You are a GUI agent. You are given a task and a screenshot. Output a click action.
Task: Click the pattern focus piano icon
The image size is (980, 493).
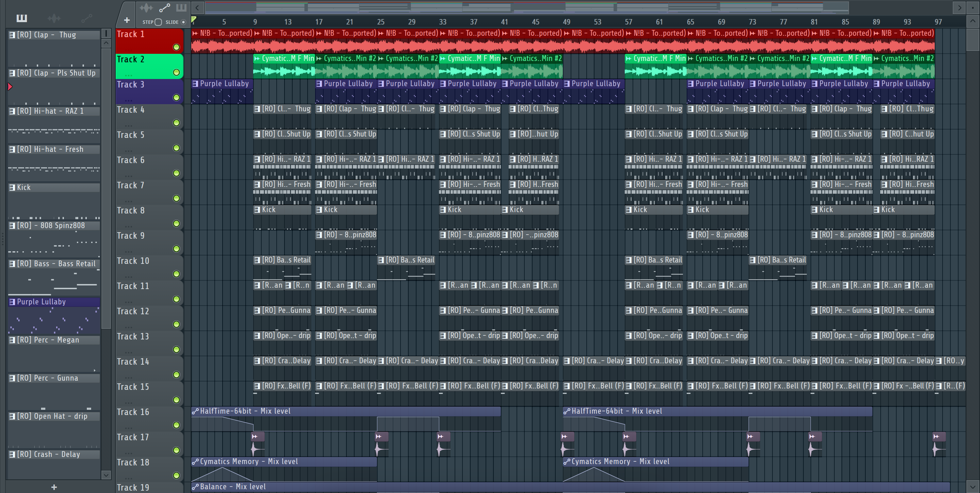181,7
